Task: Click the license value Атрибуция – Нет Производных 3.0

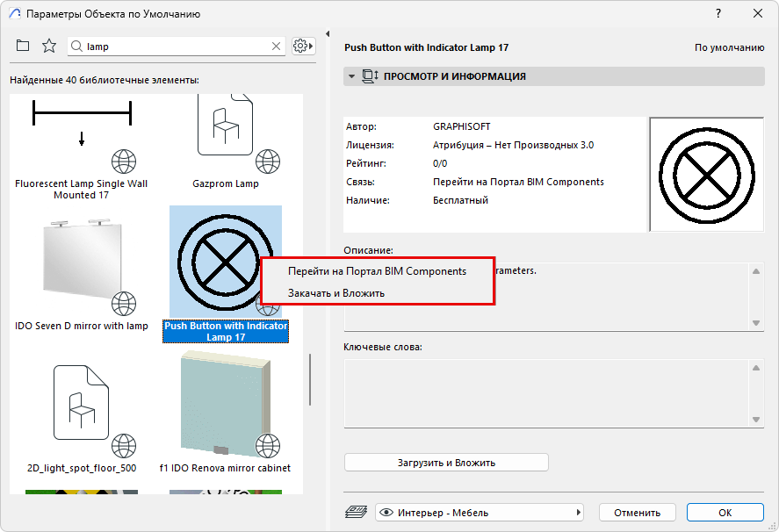Action: tap(513, 145)
